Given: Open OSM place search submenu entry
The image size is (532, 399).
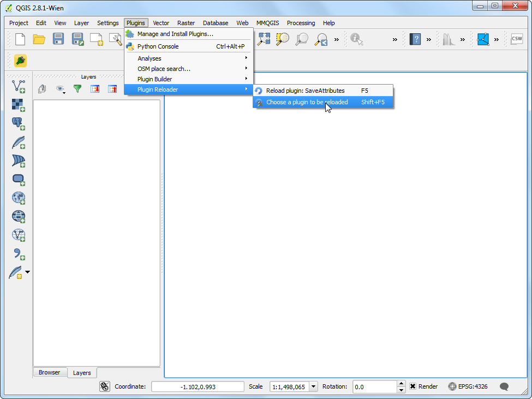Looking at the screenshot, I should tap(189, 69).
